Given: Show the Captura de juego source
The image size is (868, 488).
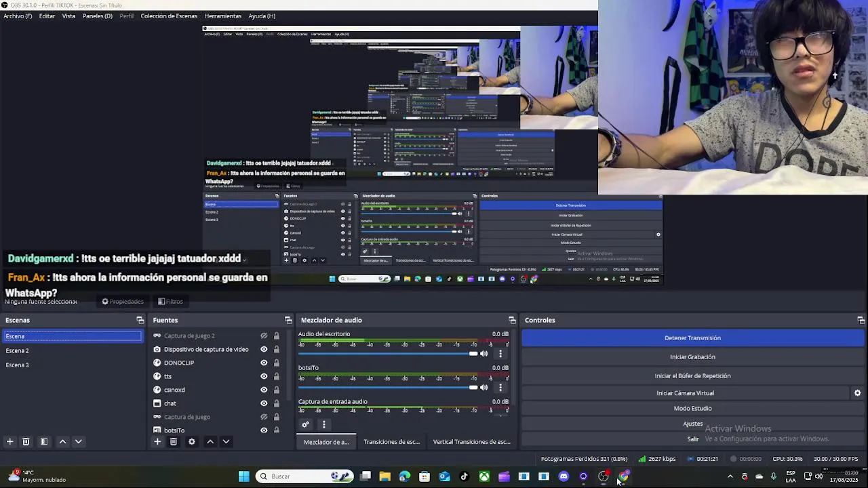Looking at the screenshot, I should pyautogui.click(x=264, y=417).
